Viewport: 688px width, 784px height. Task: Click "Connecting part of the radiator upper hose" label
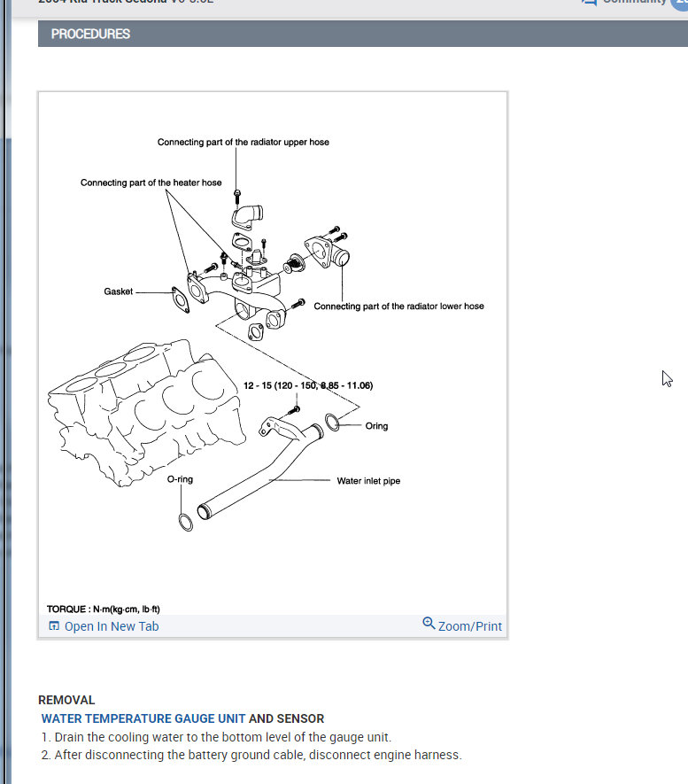pos(244,142)
